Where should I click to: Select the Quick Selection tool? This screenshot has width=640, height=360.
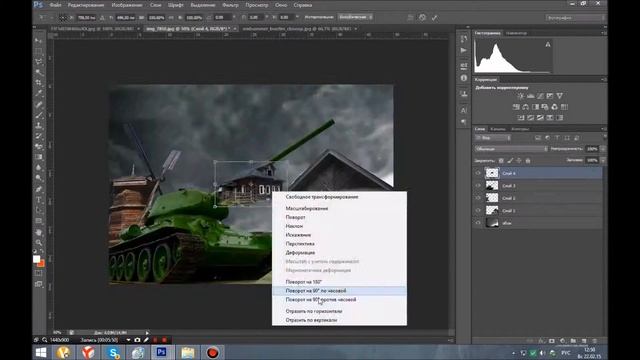coord(39,72)
